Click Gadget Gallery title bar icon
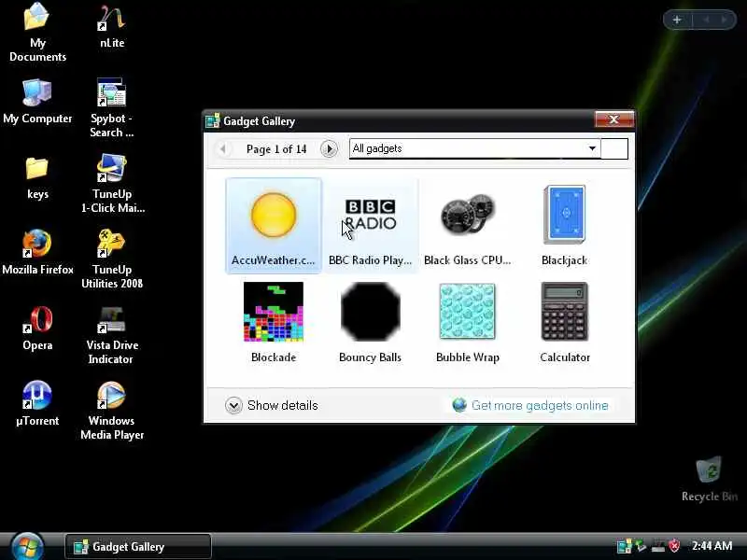This screenshot has width=747, height=560. click(x=213, y=121)
